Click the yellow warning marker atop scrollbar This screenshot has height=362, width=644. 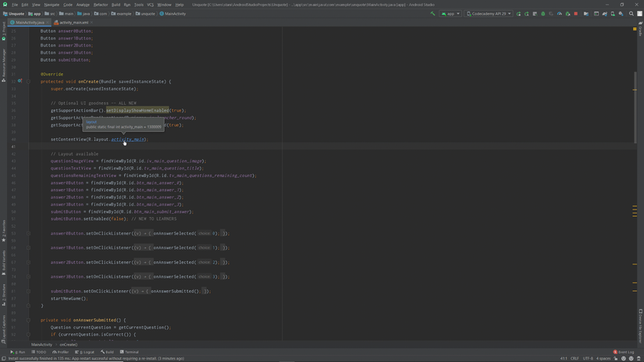[x=635, y=29]
